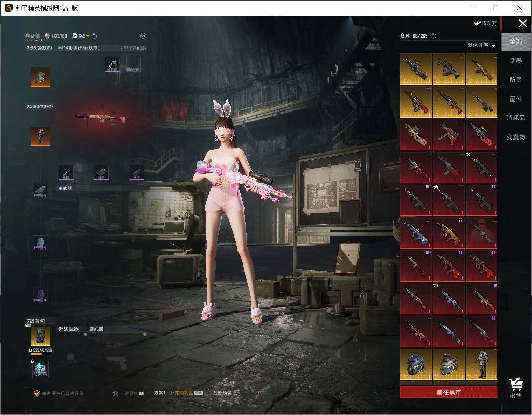Open the 默认排序 sort dropdown
This screenshot has height=415, width=532.
coord(482,45)
